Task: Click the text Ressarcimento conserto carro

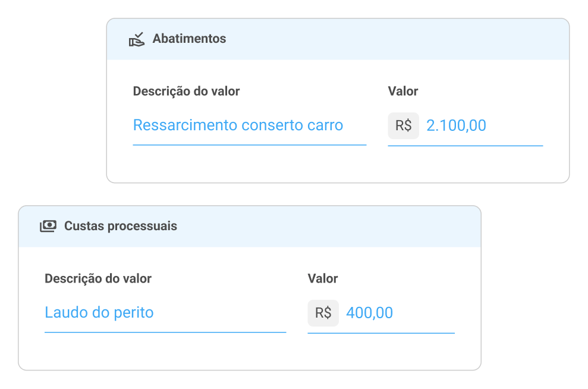Action: 237,125
